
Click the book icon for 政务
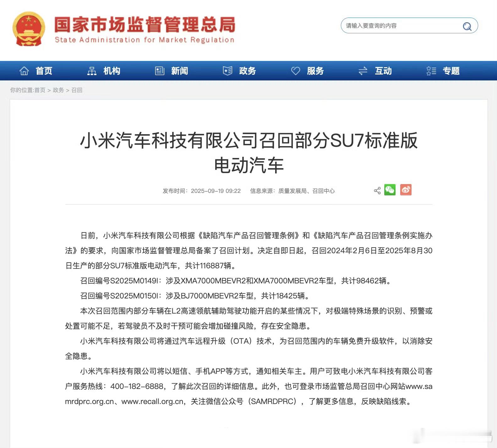[227, 71]
